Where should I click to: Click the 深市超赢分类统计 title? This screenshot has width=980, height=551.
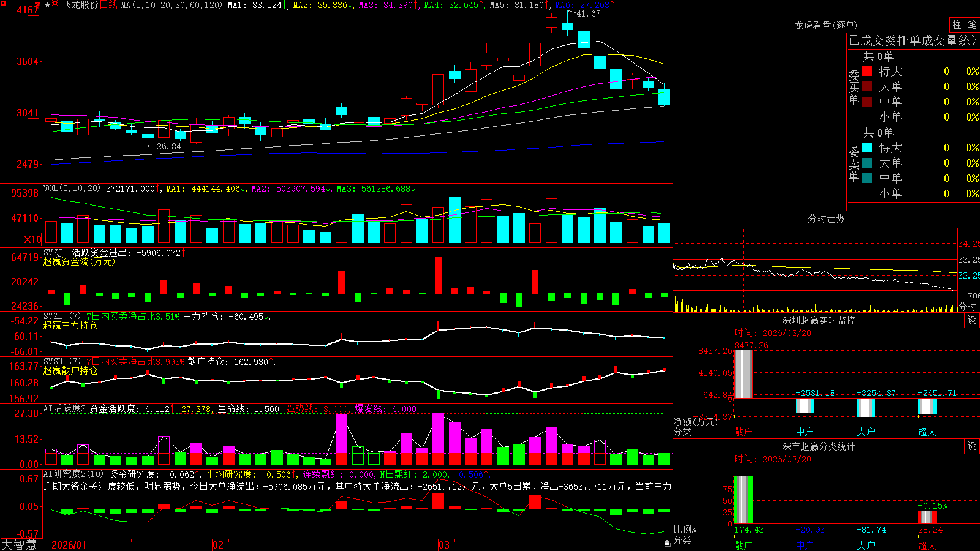(819, 446)
